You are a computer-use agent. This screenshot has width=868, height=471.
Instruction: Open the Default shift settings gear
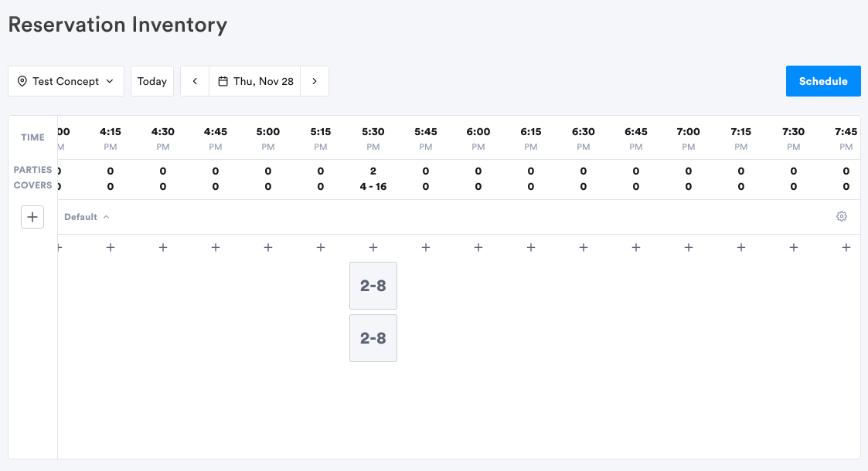click(x=842, y=217)
